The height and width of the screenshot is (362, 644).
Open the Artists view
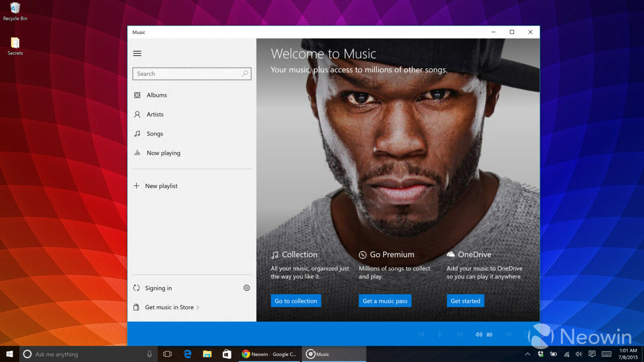pyautogui.click(x=192, y=114)
